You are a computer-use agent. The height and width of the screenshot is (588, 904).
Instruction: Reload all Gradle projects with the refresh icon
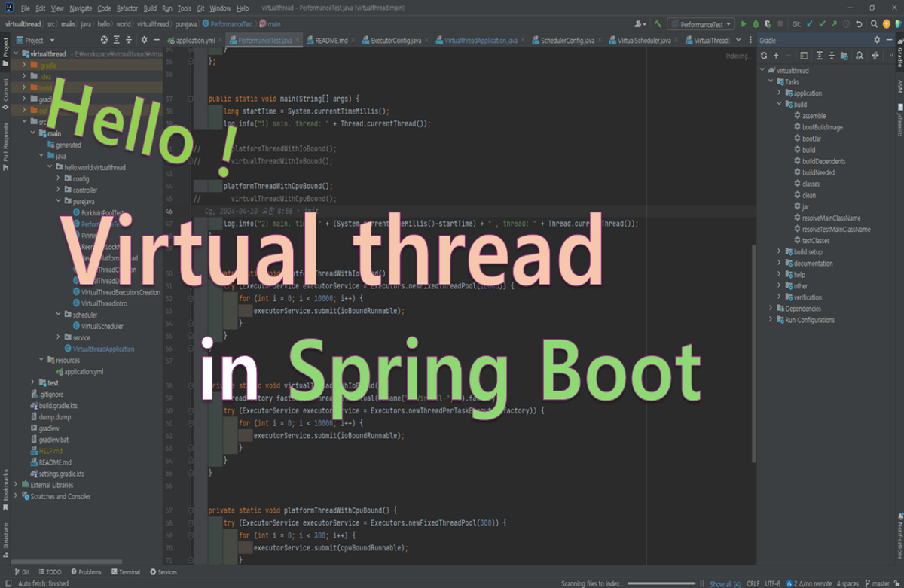pyautogui.click(x=764, y=56)
